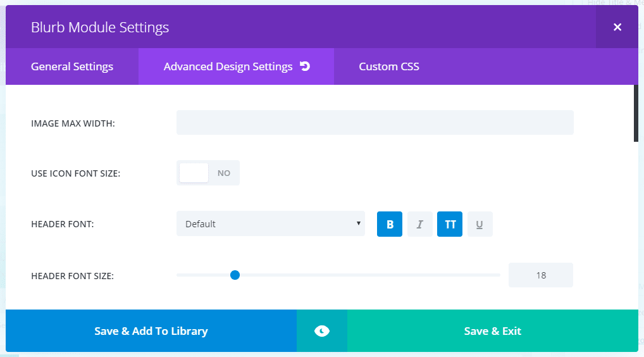644x357 pixels.
Task: Open the Custom CSS tab
Action: point(389,66)
